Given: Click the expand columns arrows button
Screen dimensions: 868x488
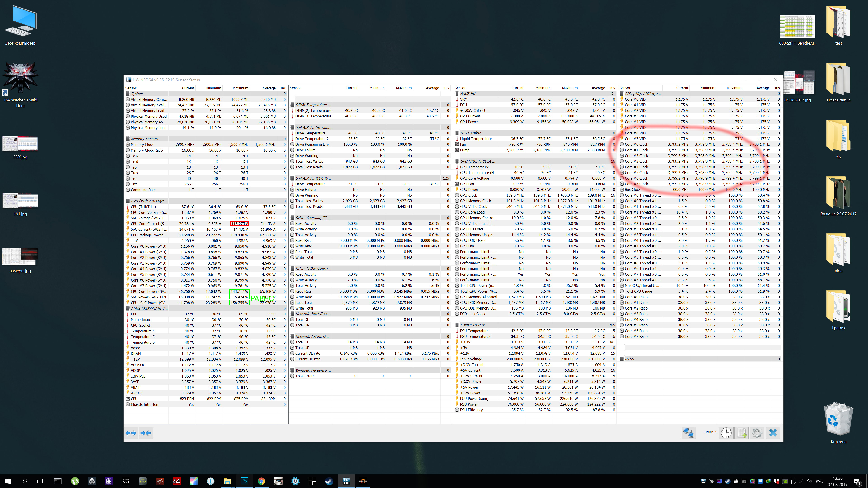Looking at the screenshot, I should pyautogui.click(x=131, y=433).
